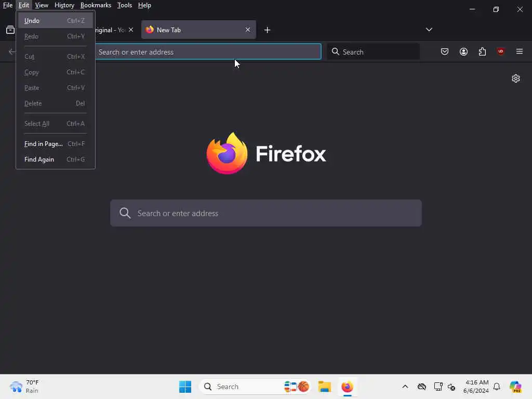
Task: Open the Firefox account icon
Action: (463, 51)
